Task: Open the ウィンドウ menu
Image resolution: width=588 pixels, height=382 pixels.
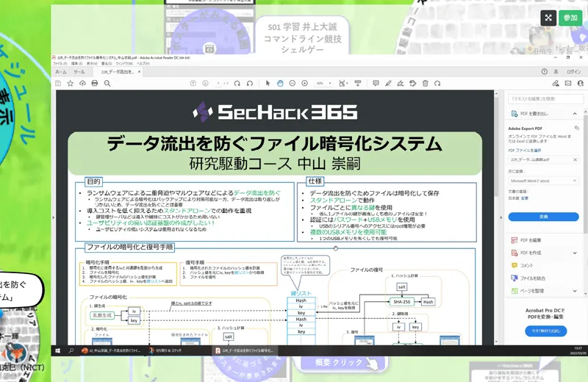Action: pyautogui.click(x=124, y=64)
